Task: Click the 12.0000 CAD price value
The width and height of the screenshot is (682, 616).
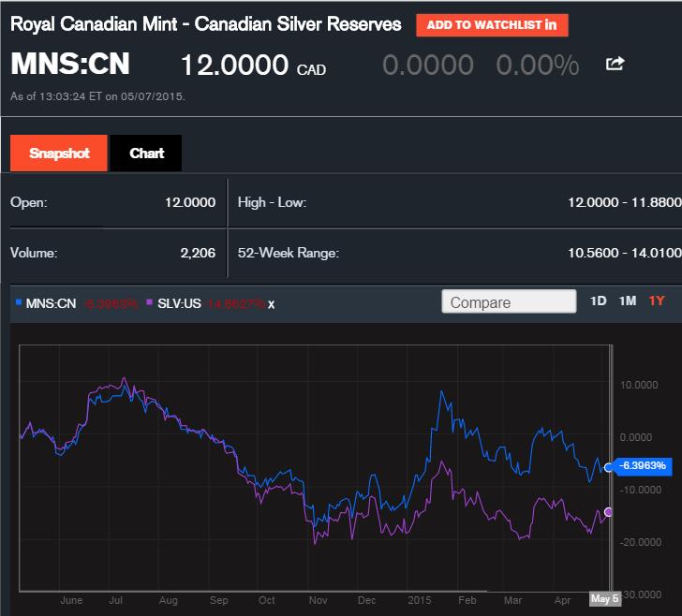Action: pos(253,66)
